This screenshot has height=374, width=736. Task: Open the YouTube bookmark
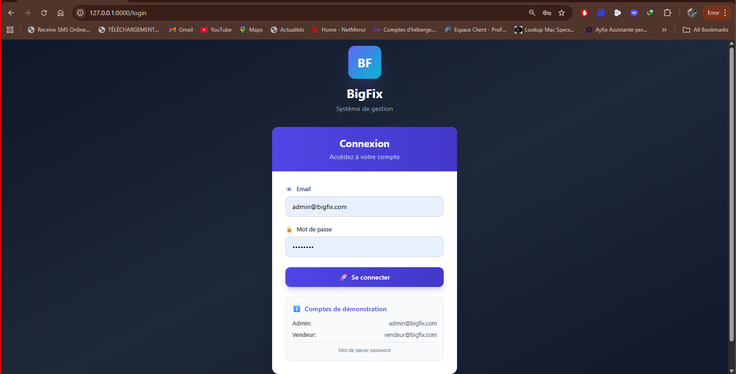pos(216,30)
